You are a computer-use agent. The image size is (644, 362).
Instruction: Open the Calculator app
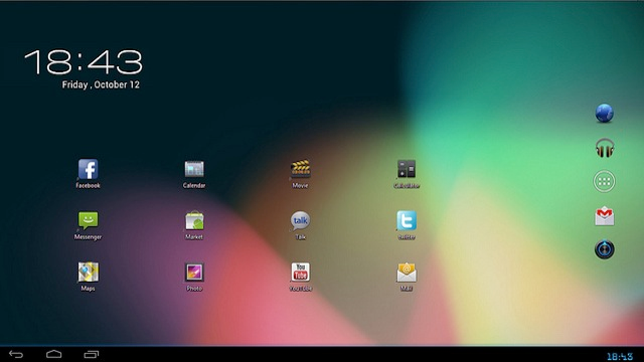point(407,169)
